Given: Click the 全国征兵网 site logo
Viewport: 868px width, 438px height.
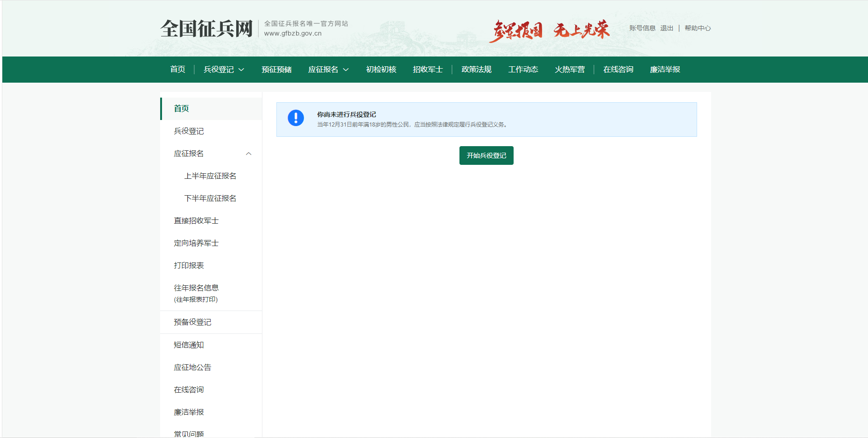Looking at the screenshot, I should coord(206,28).
